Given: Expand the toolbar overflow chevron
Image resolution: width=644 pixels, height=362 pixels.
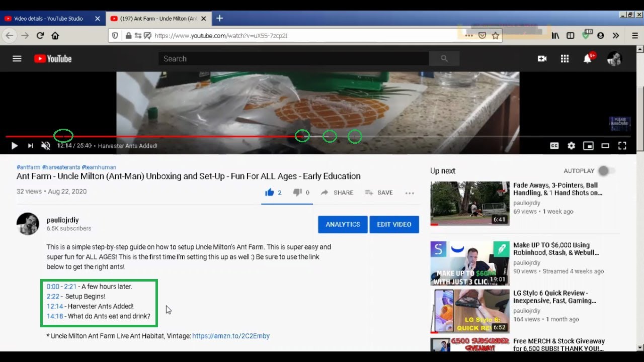Looking at the screenshot, I should pyautogui.click(x=616, y=36).
